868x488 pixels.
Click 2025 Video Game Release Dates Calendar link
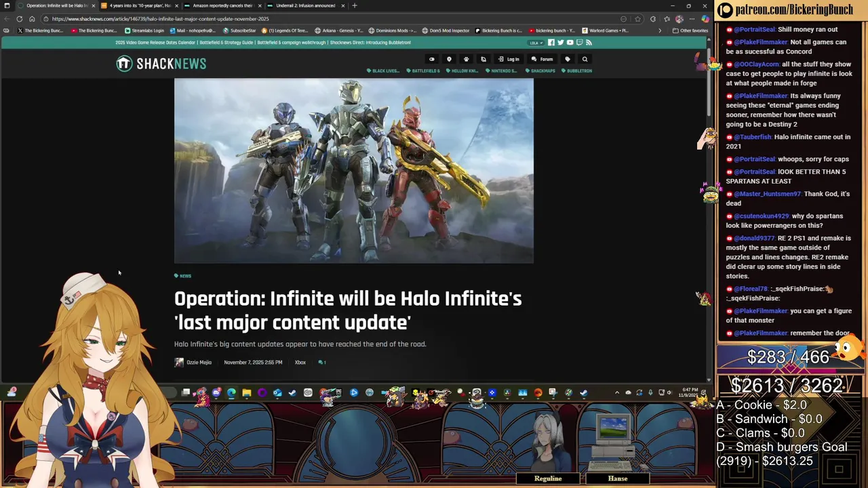[155, 42]
